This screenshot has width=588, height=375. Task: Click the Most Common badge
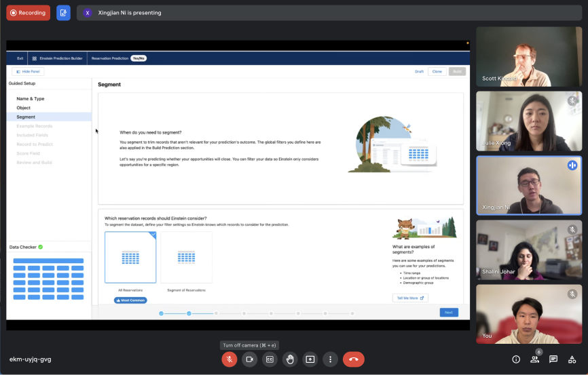coord(130,300)
